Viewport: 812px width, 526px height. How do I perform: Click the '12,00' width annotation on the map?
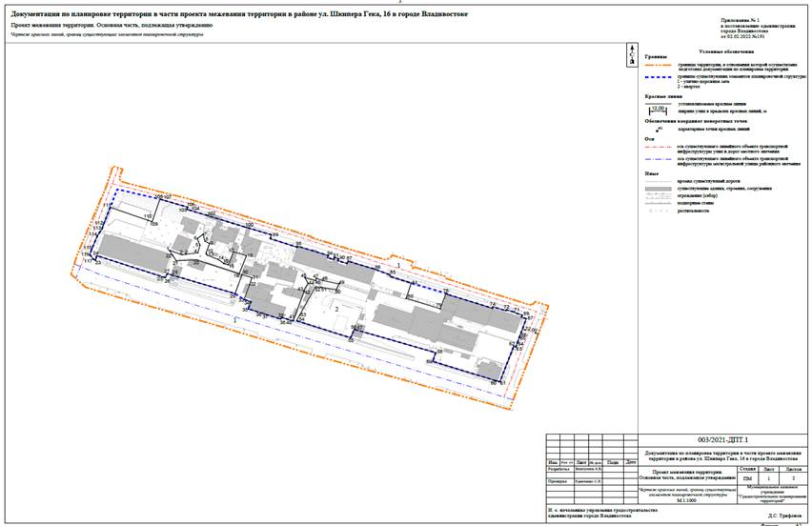tap(532, 331)
